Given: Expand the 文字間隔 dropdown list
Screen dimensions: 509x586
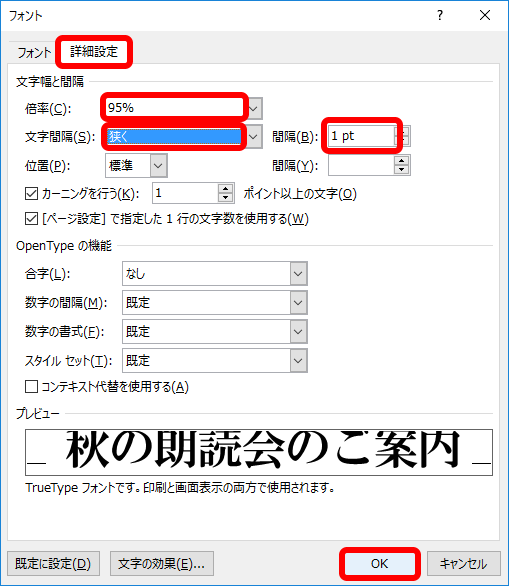Looking at the screenshot, I should [254, 137].
